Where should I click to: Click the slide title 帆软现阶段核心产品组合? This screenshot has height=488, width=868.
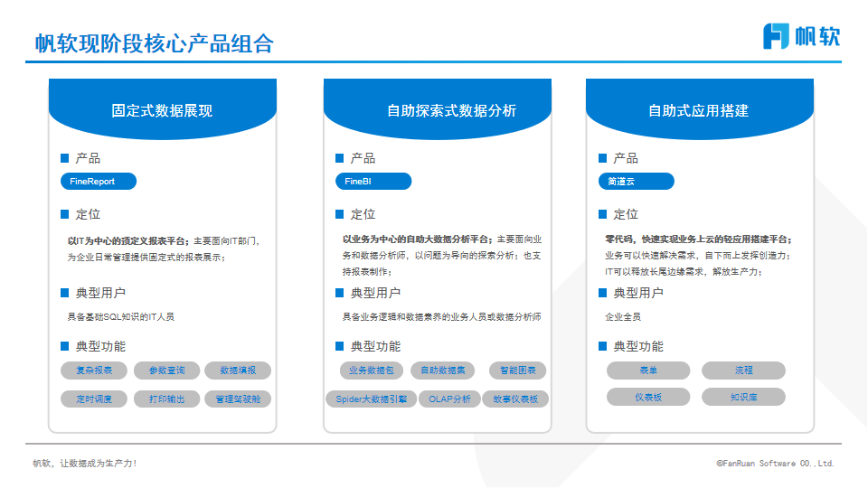[154, 43]
